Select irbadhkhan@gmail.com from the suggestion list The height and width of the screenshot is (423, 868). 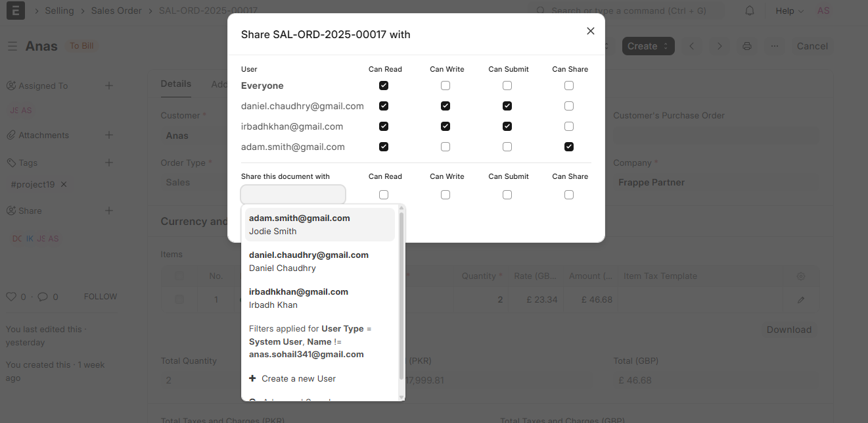point(320,298)
